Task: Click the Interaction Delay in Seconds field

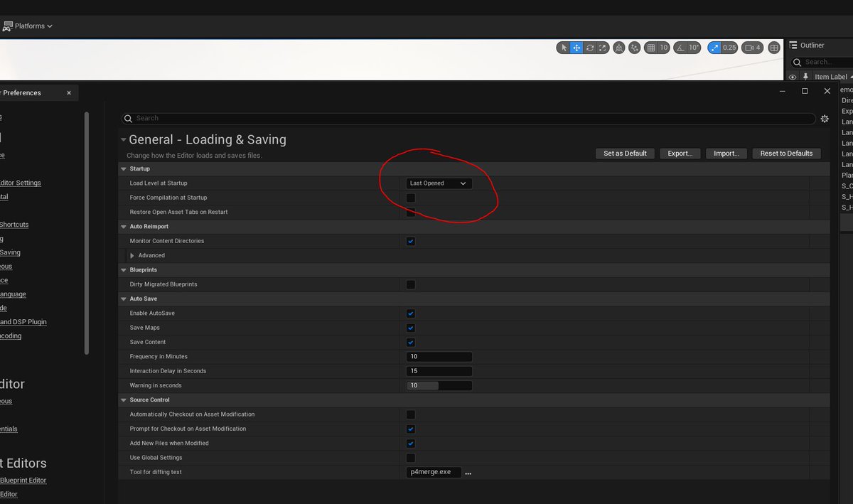Action: click(x=439, y=371)
